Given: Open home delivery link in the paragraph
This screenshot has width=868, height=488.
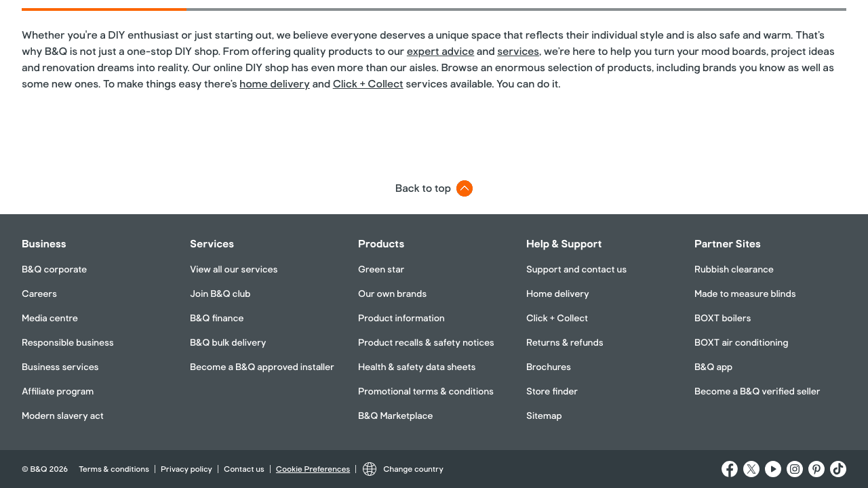Looking at the screenshot, I should (x=275, y=84).
